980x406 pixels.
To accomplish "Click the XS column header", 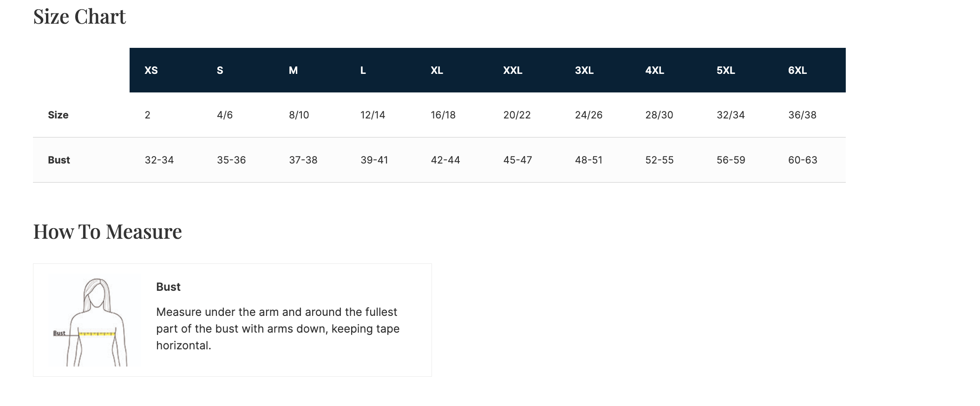I will [x=151, y=70].
